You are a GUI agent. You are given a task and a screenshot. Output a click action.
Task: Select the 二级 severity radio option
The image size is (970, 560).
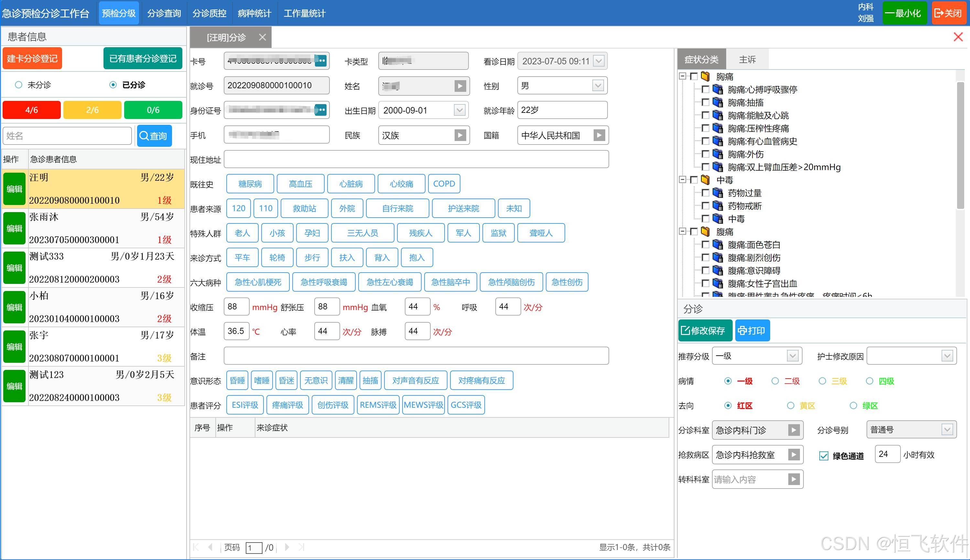tap(775, 381)
